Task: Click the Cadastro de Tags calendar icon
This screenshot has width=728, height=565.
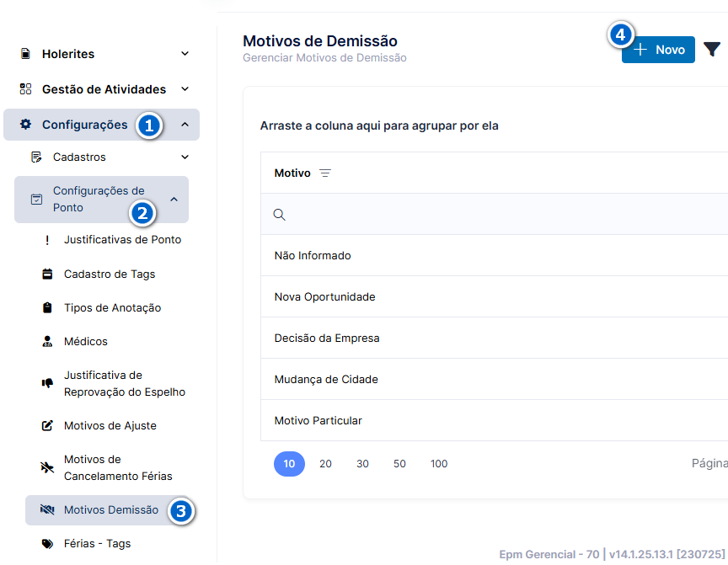Action: click(x=47, y=275)
